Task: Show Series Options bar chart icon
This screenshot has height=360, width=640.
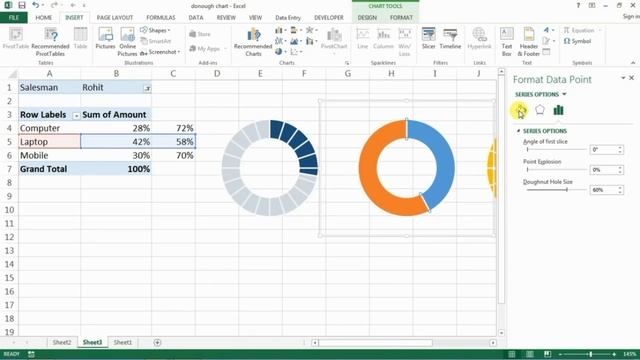Action: (x=558, y=110)
